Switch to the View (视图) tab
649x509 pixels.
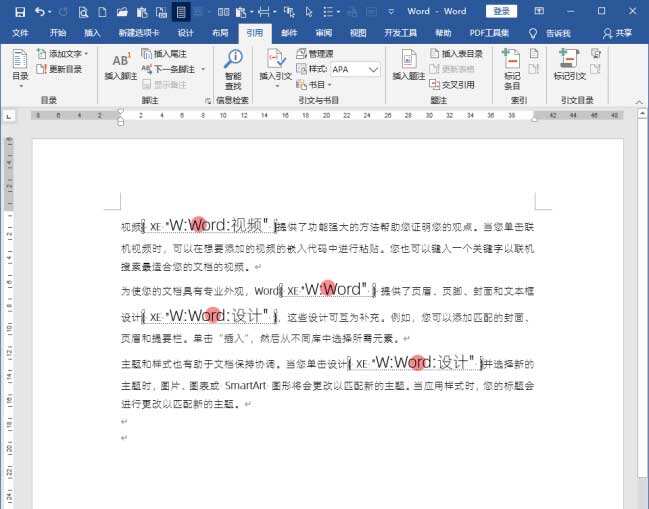[358, 33]
